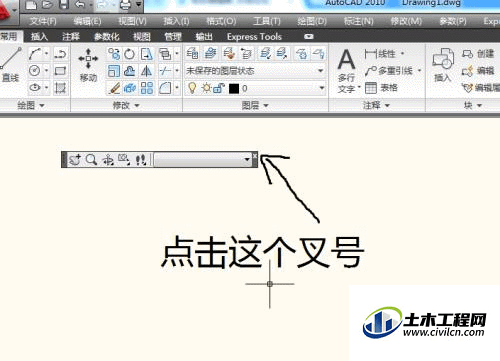Toggle the layer on/off lightbulb
The width and height of the screenshot is (500, 361).
point(192,88)
